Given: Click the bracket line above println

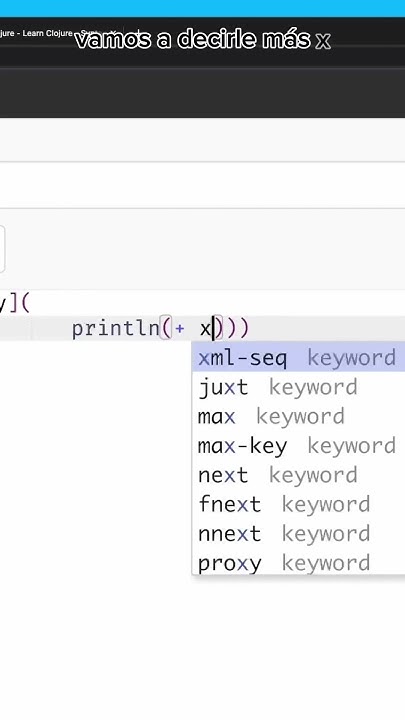Looking at the screenshot, I should [15, 303].
